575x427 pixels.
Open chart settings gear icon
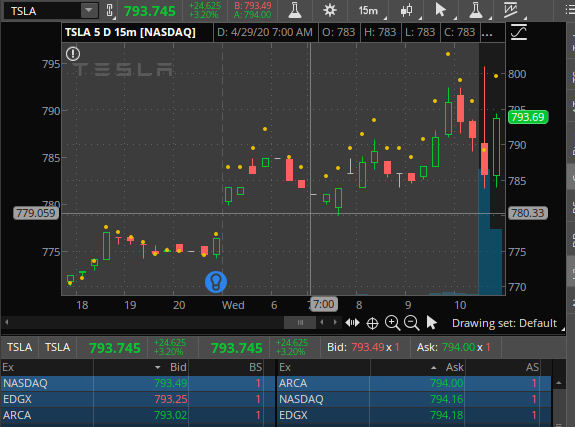pyautogui.click(x=330, y=10)
